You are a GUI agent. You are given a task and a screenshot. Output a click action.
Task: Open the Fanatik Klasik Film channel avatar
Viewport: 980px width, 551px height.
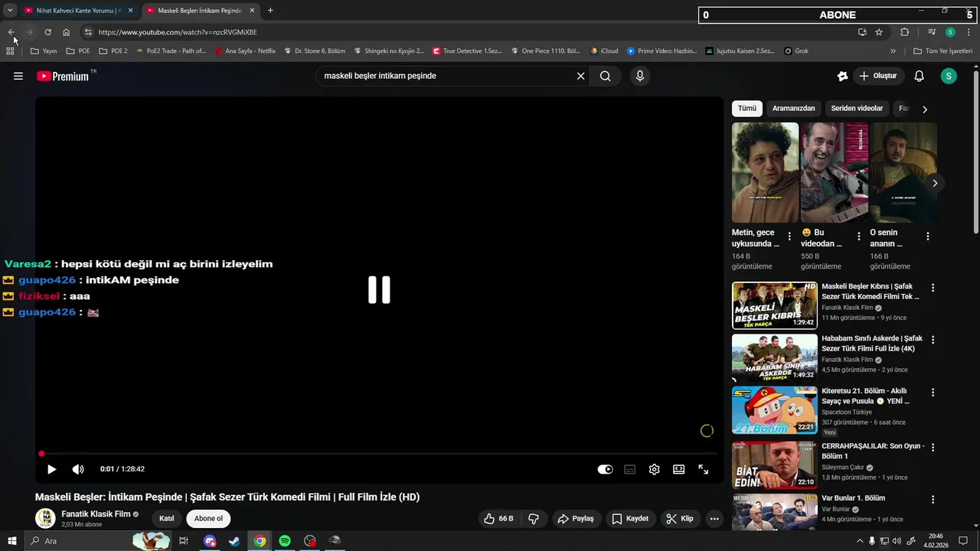(45, 518)
